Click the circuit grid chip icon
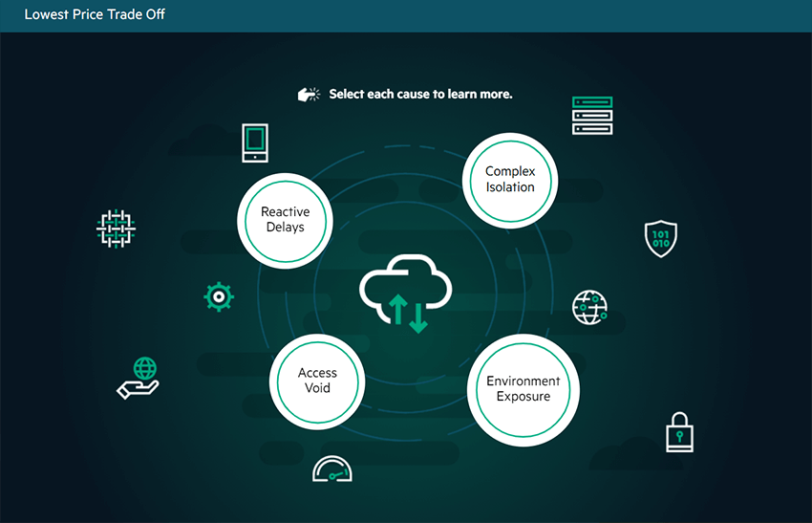This screenshot has height=523, width=812. pos(118,229)
